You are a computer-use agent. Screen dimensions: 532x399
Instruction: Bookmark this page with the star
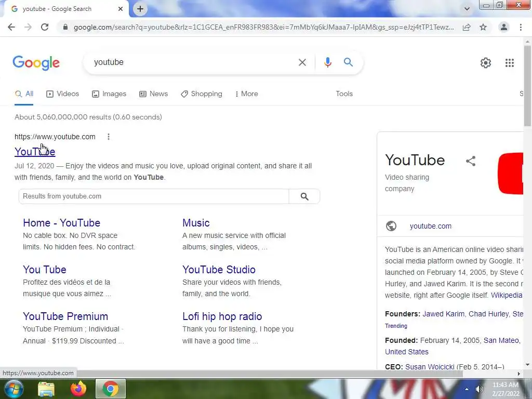(x=483, y=27)
